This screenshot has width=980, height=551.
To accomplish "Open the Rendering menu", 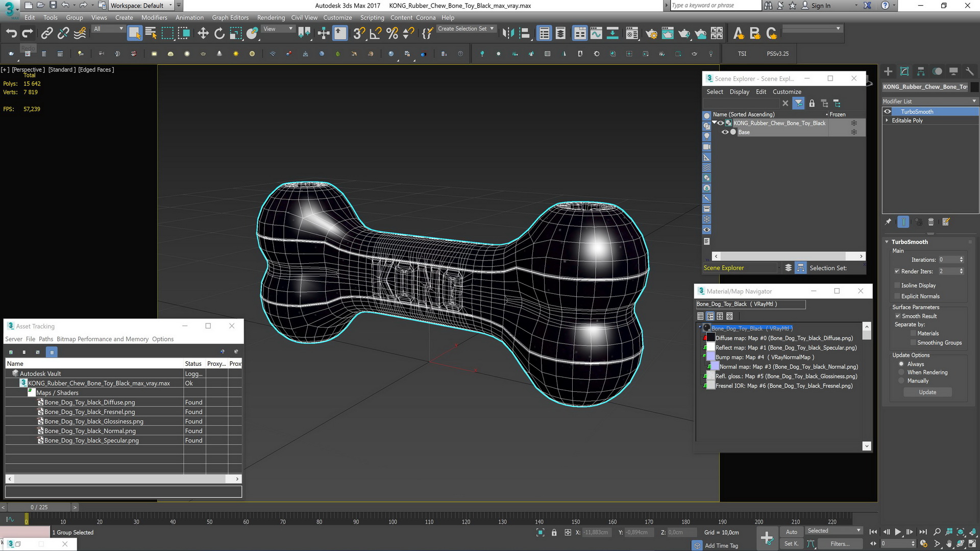I will (271, 17).
